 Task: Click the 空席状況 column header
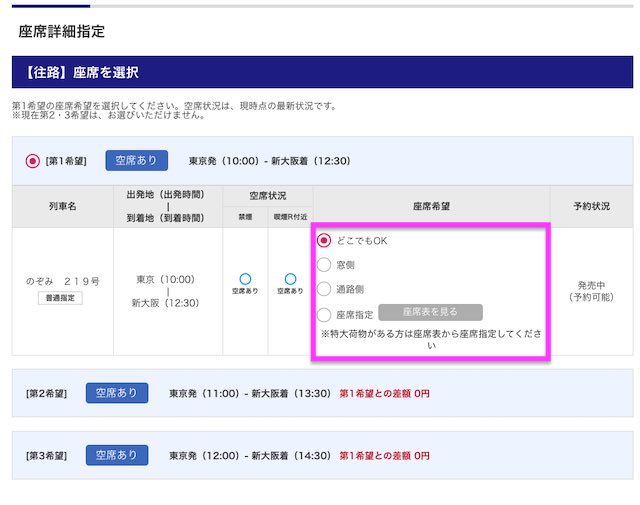[267, 195]
